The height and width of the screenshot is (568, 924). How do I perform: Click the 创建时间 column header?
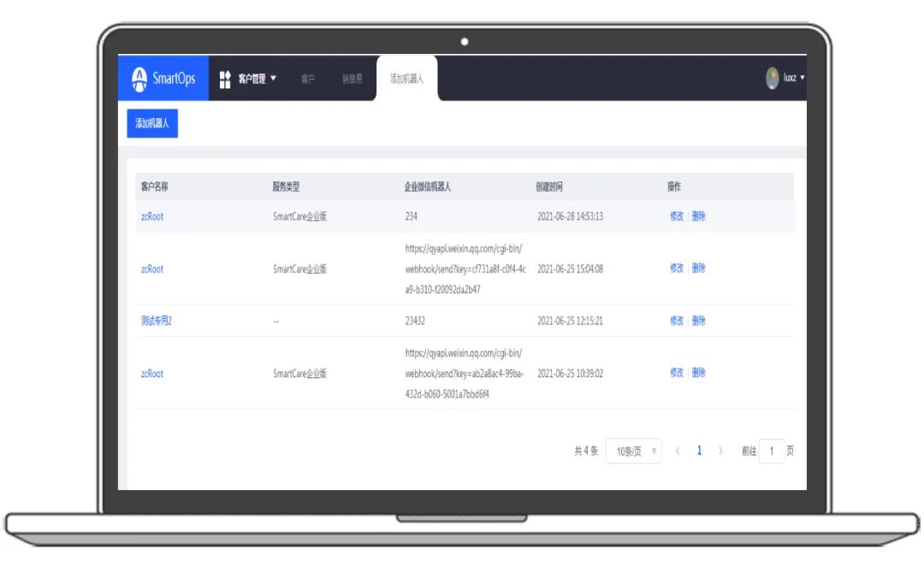(x=549, y=186)
